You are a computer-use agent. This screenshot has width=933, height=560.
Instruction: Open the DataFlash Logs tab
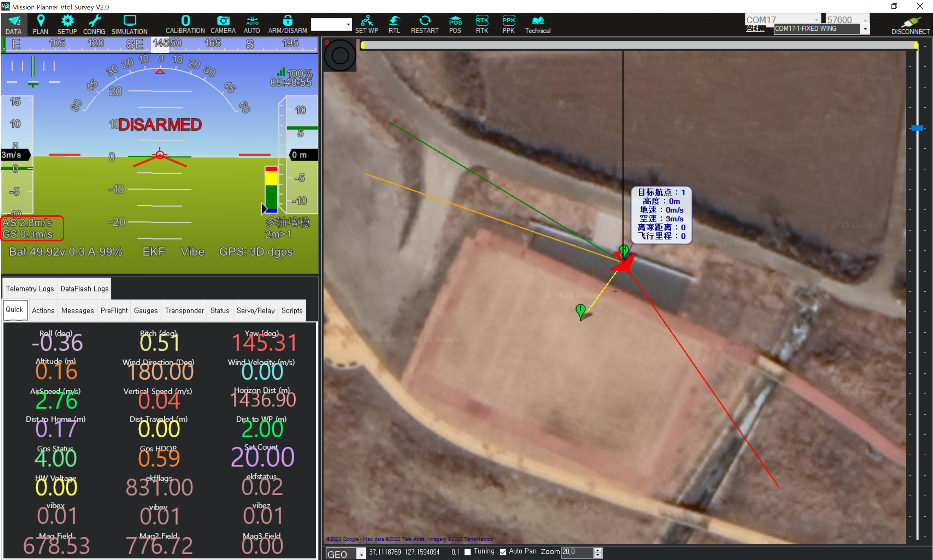(84, 289)
